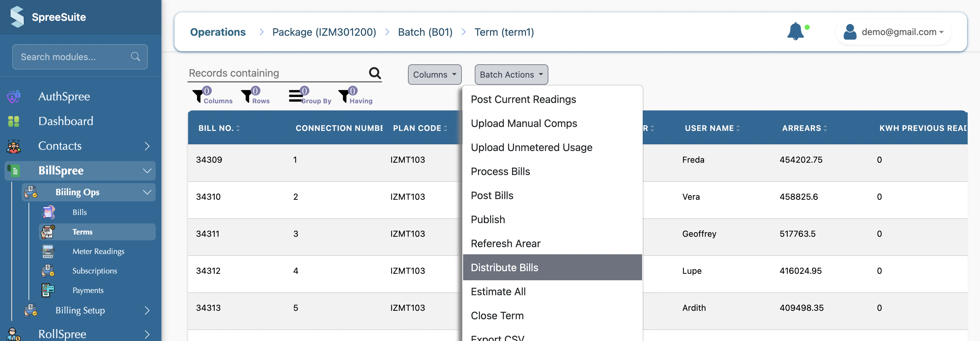This screenshot has width=980, height=341.
Task: Collapse the Billing Ops chevron
Action: tap(147, 192)
